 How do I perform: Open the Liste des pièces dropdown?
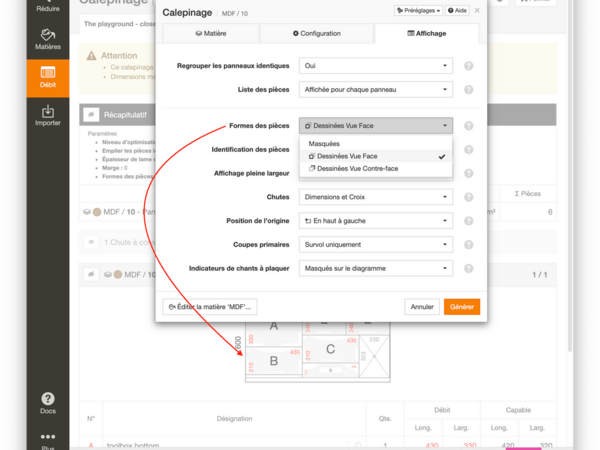[376, 90]
